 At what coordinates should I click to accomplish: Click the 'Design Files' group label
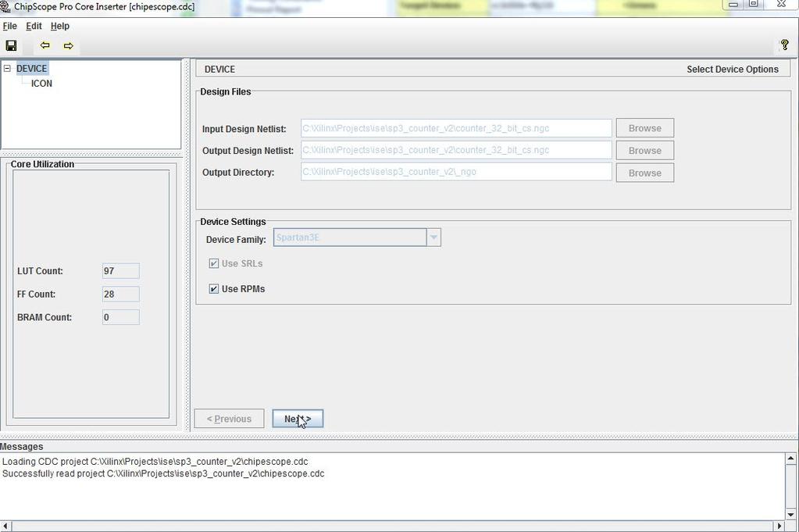[x=225, y=91]
